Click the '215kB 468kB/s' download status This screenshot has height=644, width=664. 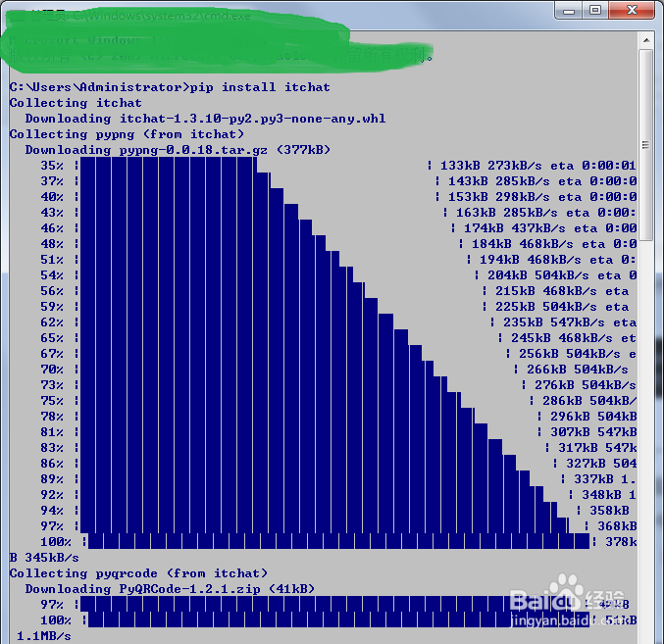coord(546,291)
